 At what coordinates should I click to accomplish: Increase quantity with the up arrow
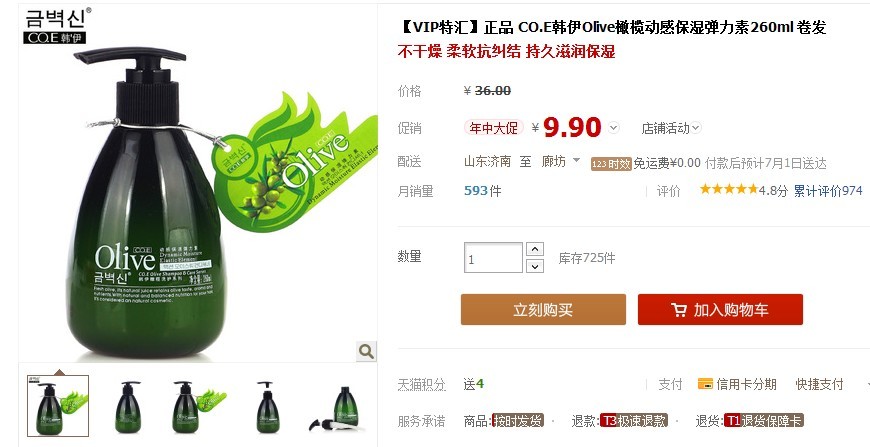pyautogui.click(x=534, y=249)
